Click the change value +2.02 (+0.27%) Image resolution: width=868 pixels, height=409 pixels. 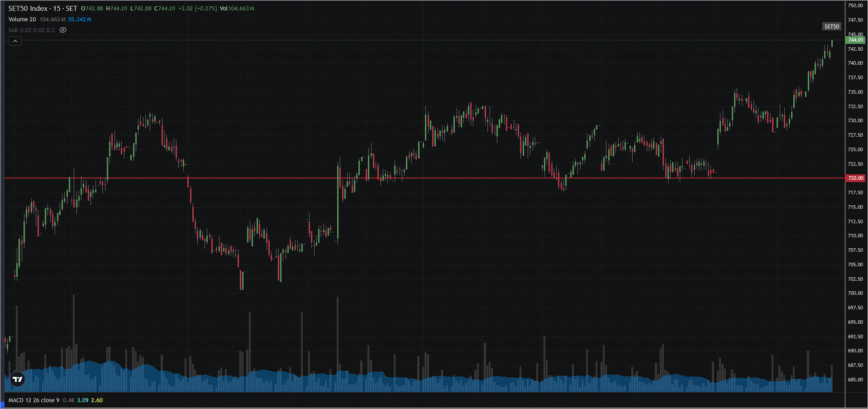198,9
